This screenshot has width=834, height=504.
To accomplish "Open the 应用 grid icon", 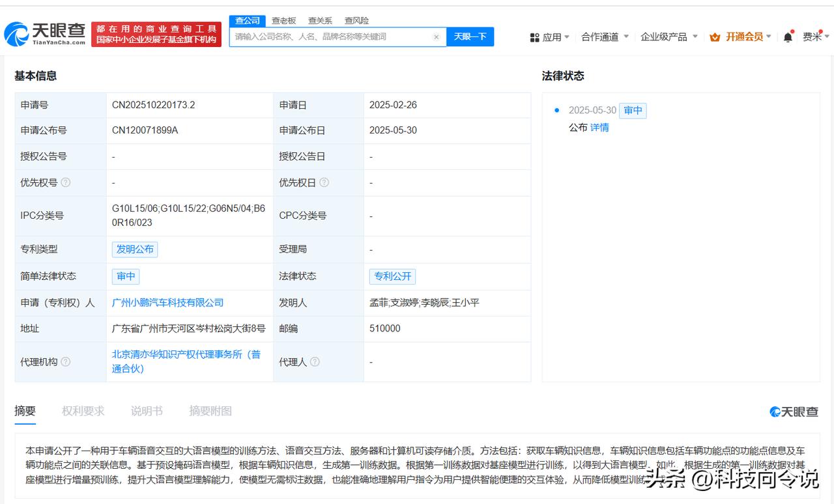I will coord(535,38).
